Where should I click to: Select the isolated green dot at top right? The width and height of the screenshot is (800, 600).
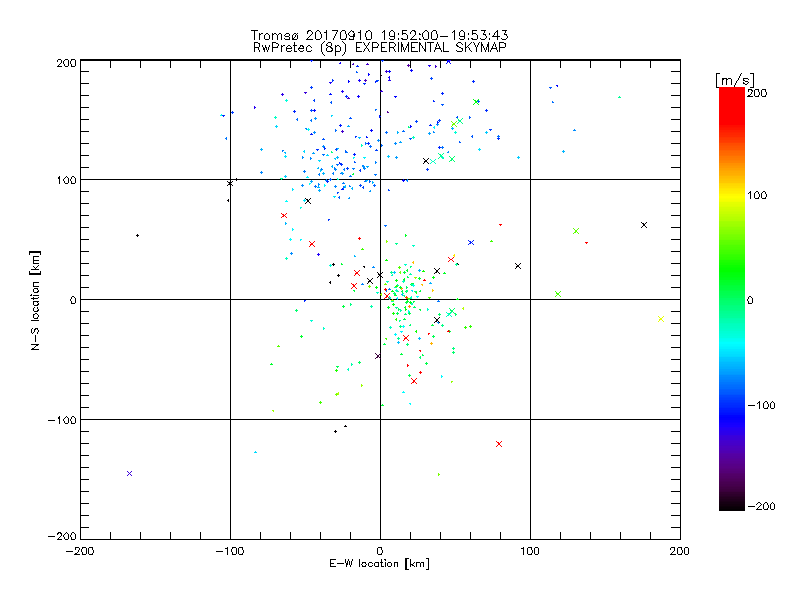click(x=619, y=97)
